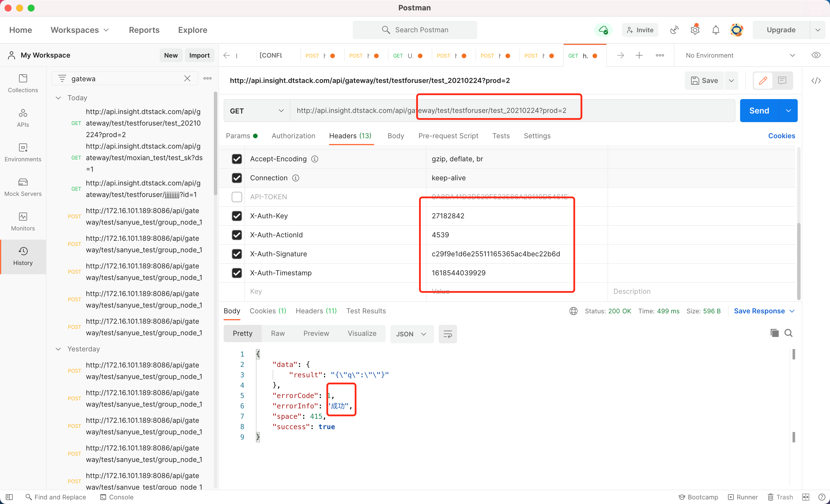Open the Save options dropdown arrow
Screen dimensions: 830x504
(x=731, y=80)
